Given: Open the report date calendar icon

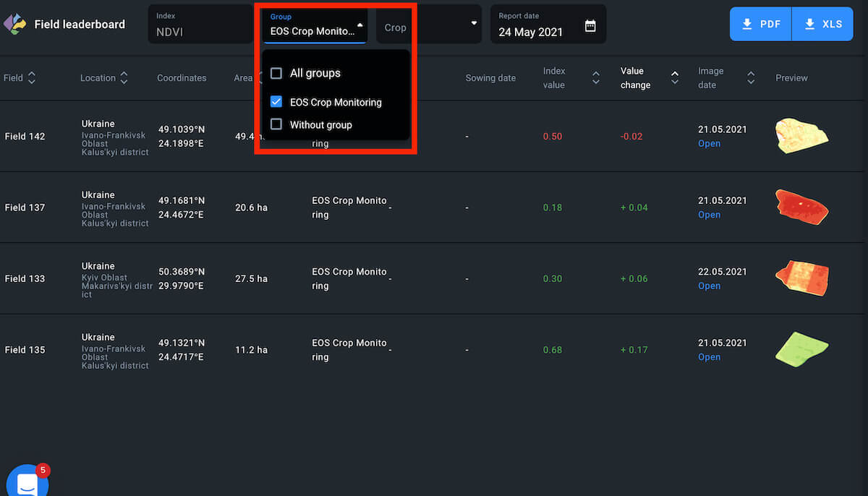Looking at the screenshot, I should coord(590,26).
